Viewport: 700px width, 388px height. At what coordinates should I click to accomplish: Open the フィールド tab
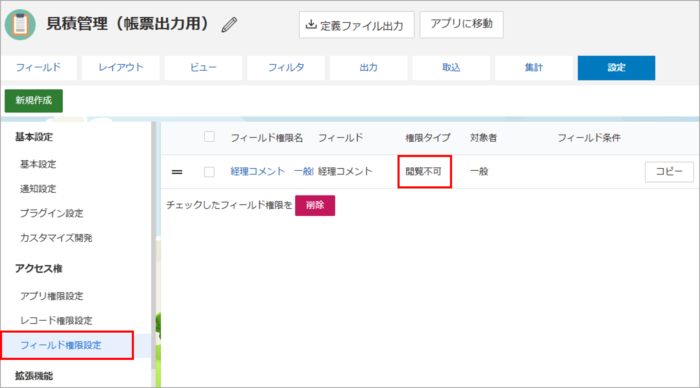[38, 68]
